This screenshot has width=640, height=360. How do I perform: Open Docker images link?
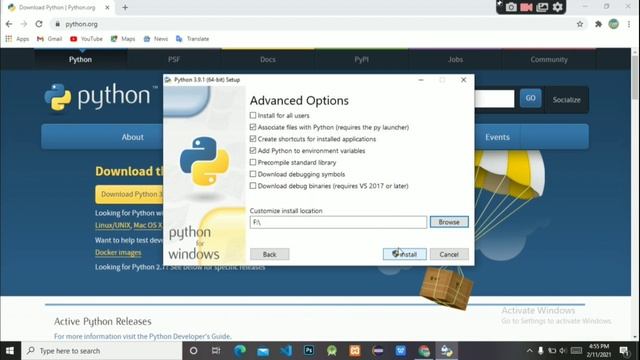[x=118, y=252]
